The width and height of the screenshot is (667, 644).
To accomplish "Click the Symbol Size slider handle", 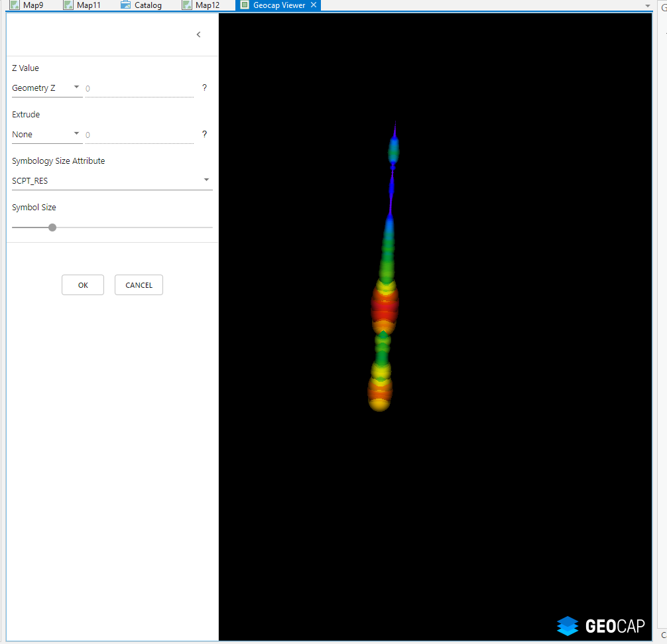I will coord(52,227).
